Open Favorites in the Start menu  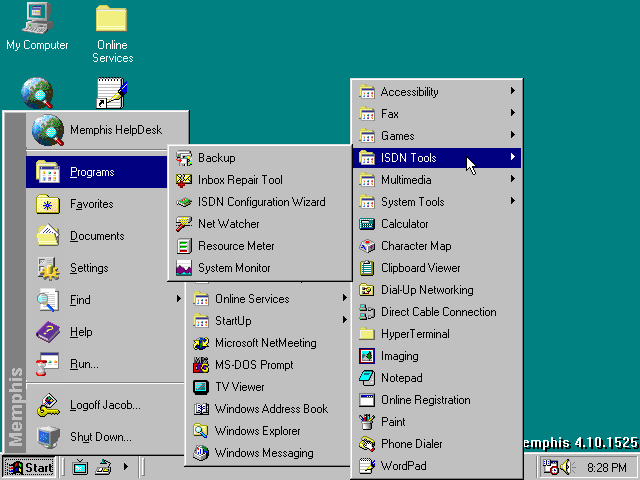tap(97, 204)
